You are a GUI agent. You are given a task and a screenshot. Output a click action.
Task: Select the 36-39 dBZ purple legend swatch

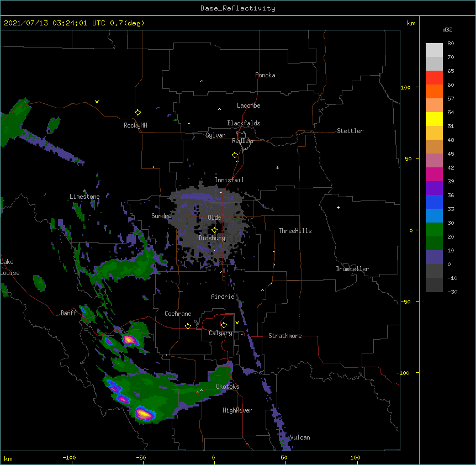434,188
